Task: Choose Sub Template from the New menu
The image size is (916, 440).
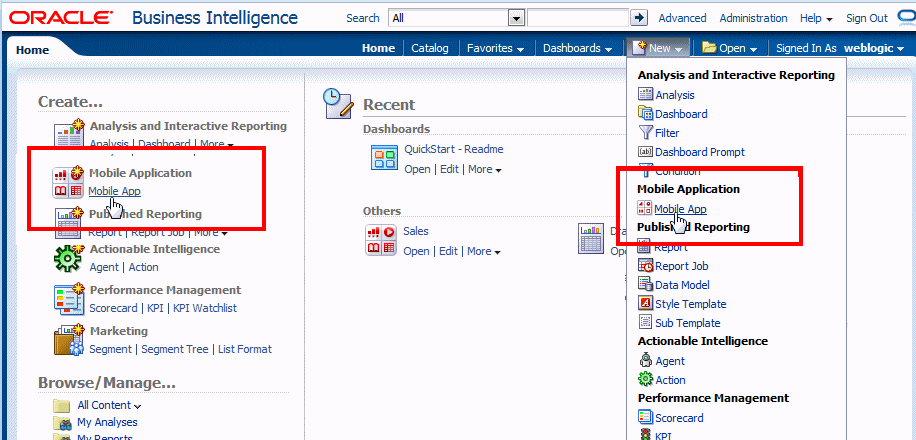Action: (x=688, y=323)
